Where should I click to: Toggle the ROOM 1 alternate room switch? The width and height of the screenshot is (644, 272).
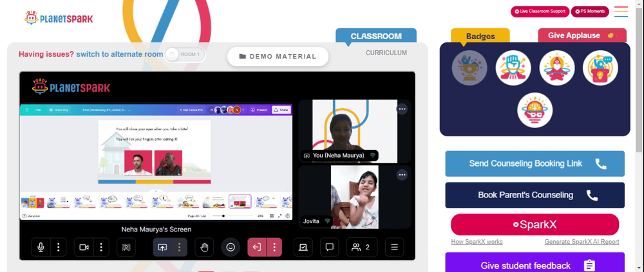pos(184,55)
